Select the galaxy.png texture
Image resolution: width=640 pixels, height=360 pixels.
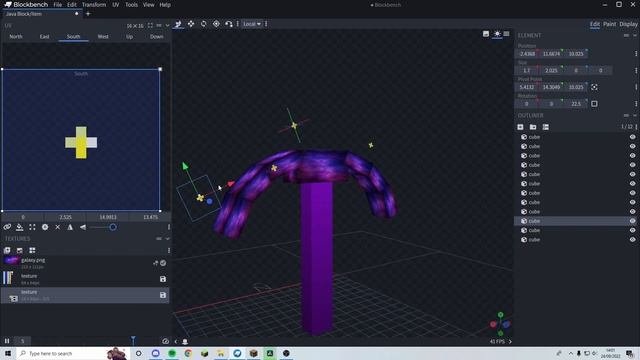(85, 263)
